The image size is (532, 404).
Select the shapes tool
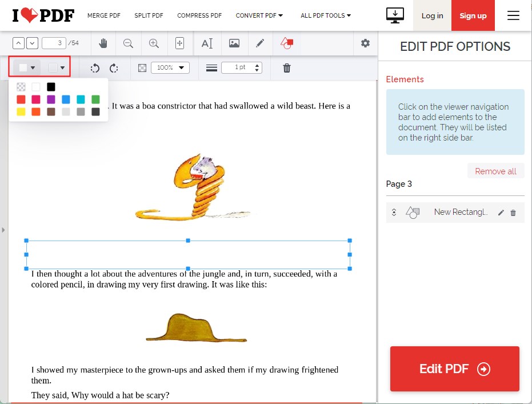pos(287,43)
